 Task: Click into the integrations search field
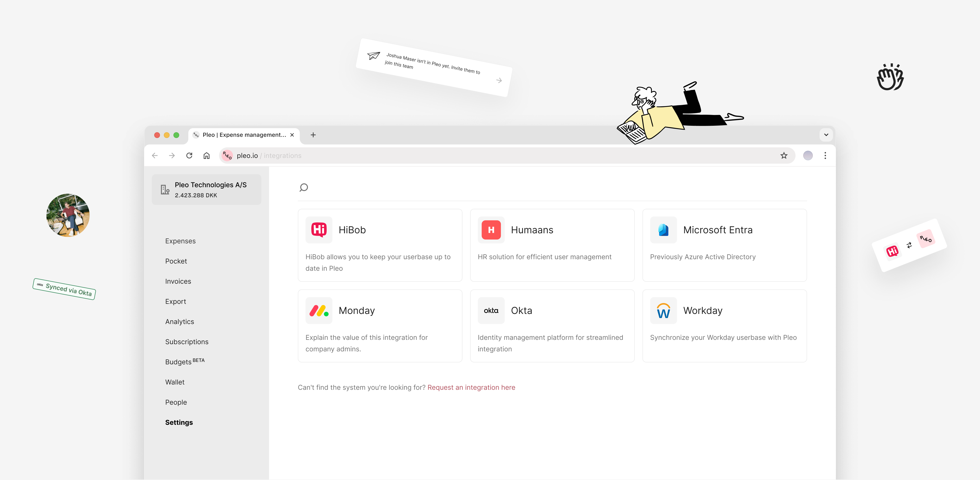click(x=552, y=187)
